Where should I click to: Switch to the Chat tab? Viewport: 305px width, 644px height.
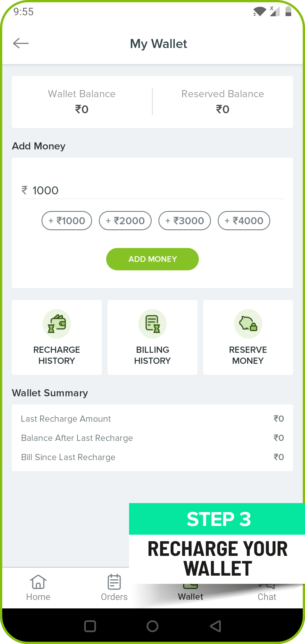[x=267, y=596]
